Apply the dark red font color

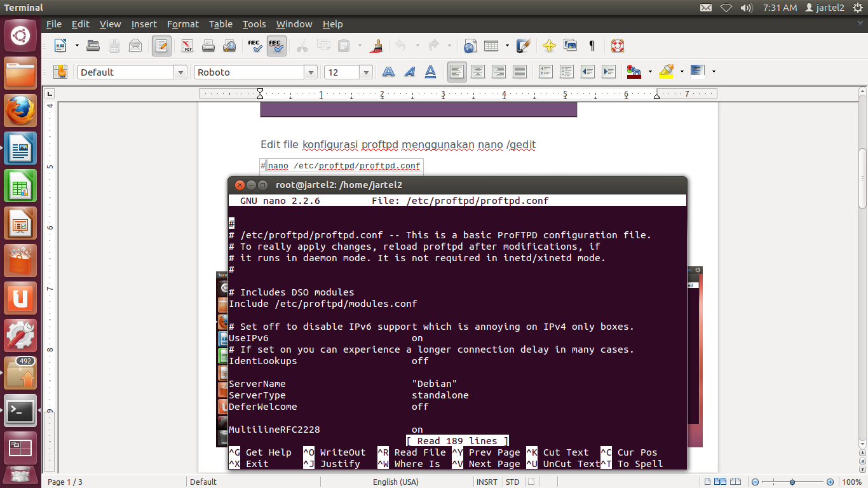pos(634,72)
